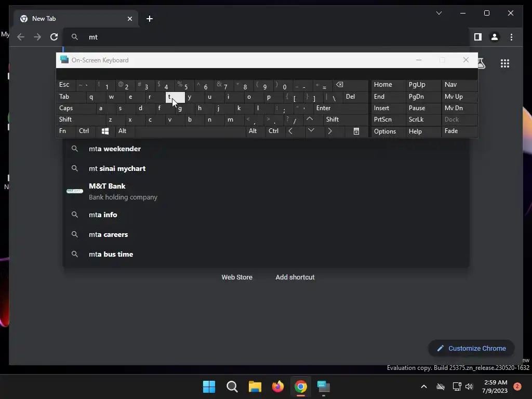Select suggestion mta info
The image size is (532, 399).
tap(267, 215)
